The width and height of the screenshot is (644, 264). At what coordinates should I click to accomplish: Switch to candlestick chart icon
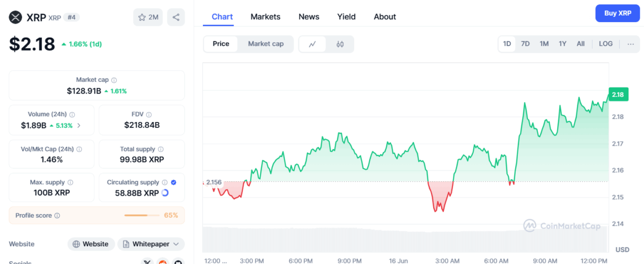340,44
